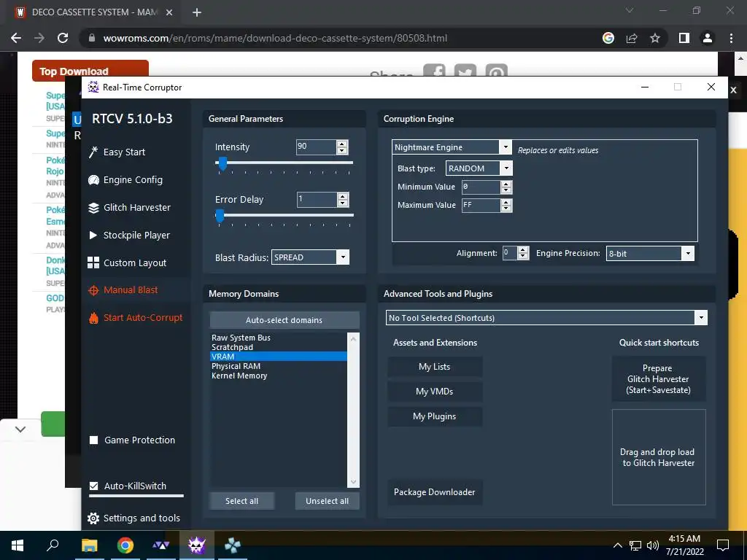Image resolution: width=747 pixels, height=560 pixels.
Task: Increase Alignment stepper
Action: click(x=523, y=250)
